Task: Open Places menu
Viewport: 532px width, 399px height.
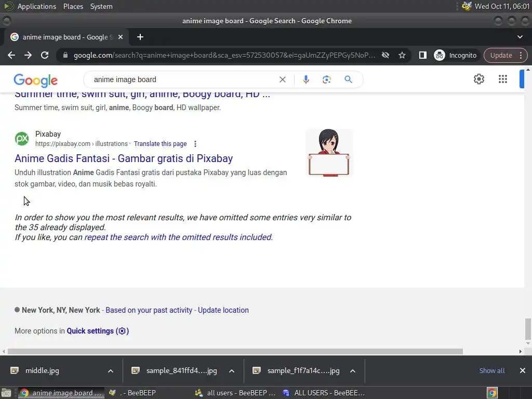Action: (x=73, y=6)
